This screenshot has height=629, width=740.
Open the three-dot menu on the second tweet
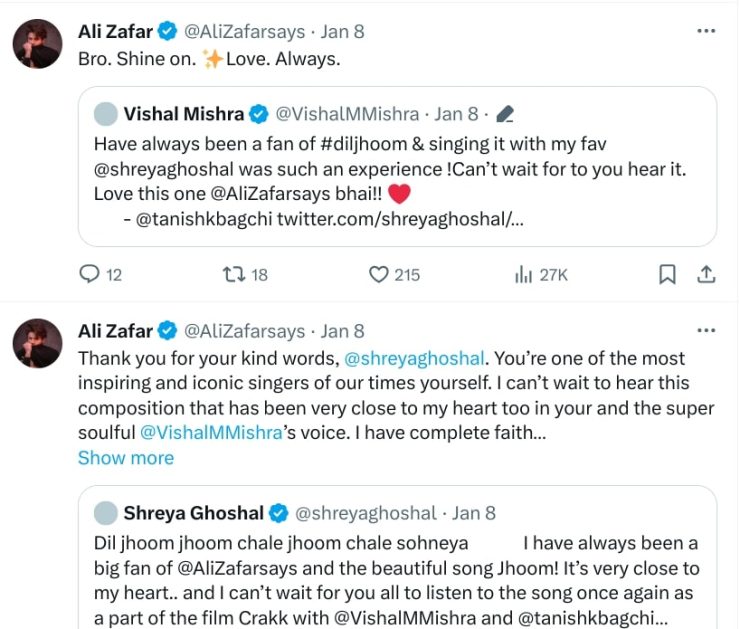coord(706,331)
